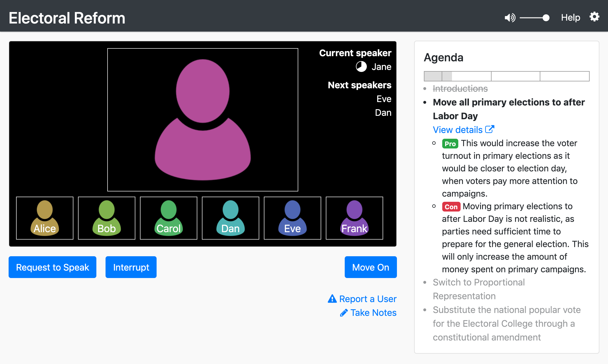Select the red Con badge in the agenda
608x364 pixels.
(x=451, y=207)
